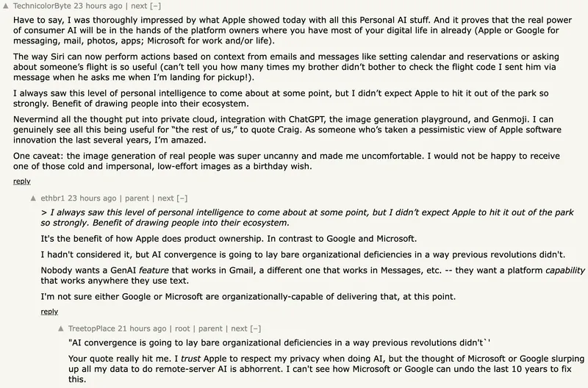
Task: Reply to TechnicolorByte's comment
Action: [x=22, y=182]
